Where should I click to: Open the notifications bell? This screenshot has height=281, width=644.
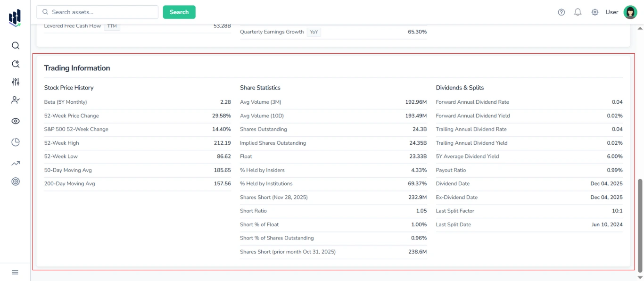point(578,12)
